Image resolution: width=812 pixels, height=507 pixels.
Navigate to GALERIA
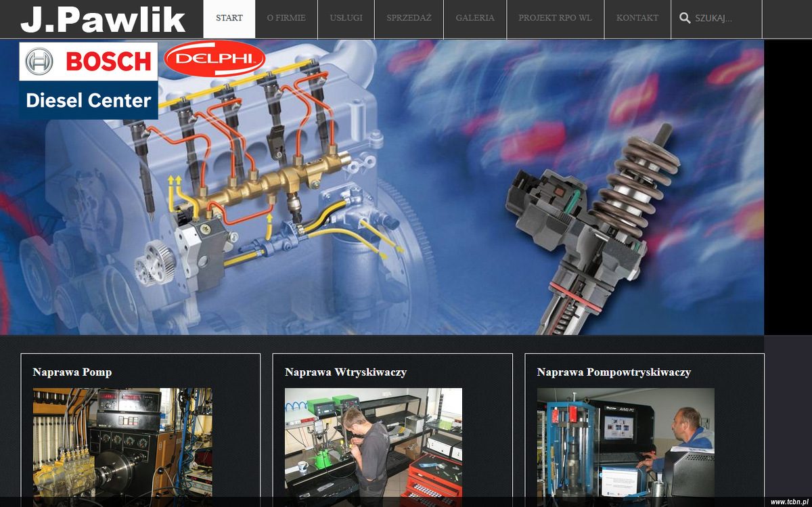coord(475,18)
